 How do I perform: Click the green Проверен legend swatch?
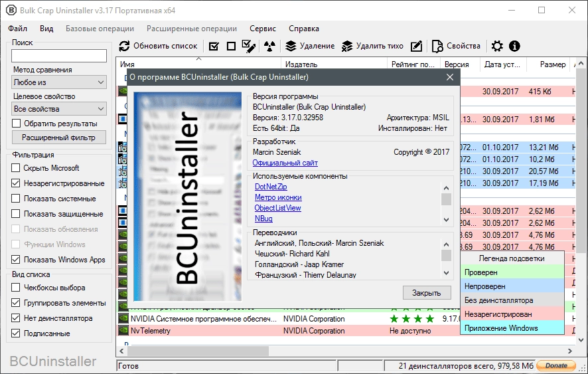pyautogui.click(x=512, y=272)
